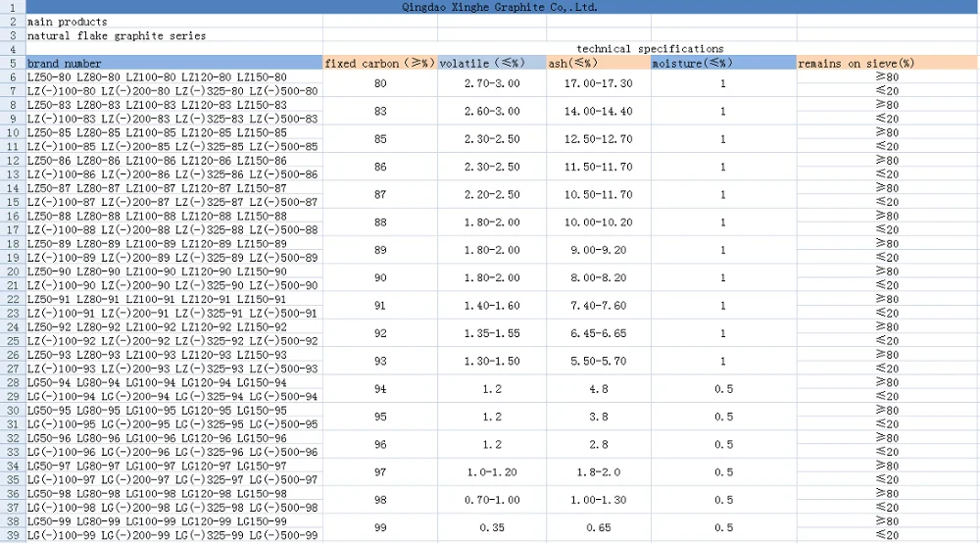Select cell starting 'LG50-97 LG80-97'

click(173, 466)
